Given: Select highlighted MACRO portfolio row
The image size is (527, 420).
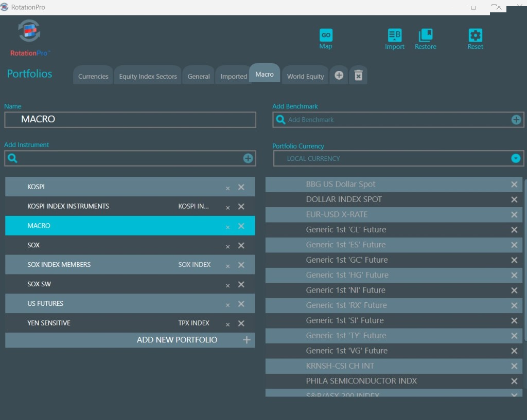Looking at the screenshot, I should pos(130,226).
